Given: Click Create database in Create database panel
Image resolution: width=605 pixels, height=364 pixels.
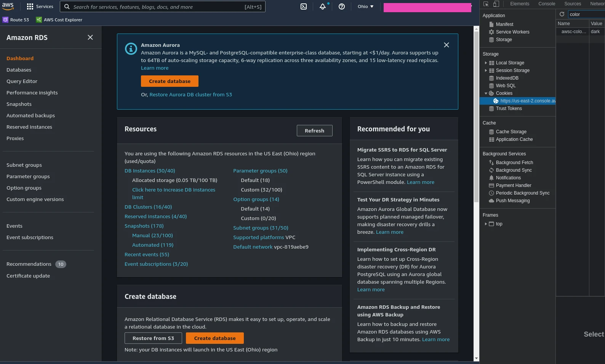Looking at the screenshot, I should tap(215, 338).
